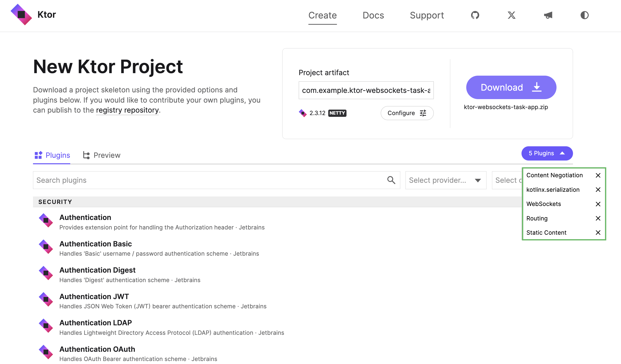Screen dimensions: 621x364
Task: Switch to the Preview tab
Action: tap(101, 155)
